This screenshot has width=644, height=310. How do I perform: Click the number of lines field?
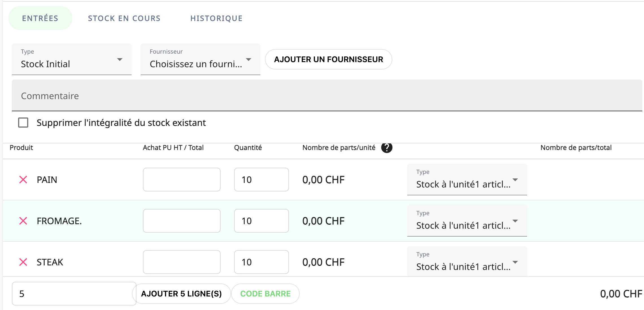pyautogui.click(x=74, y=294)
